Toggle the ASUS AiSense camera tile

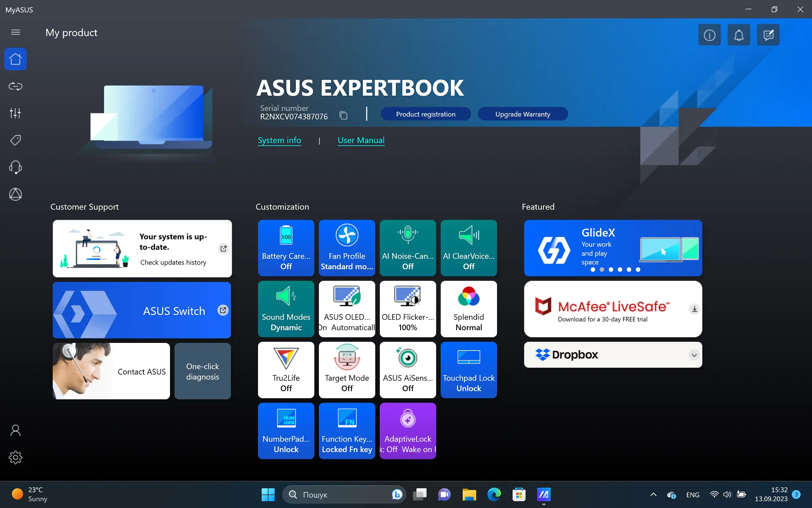click(408, 370)
